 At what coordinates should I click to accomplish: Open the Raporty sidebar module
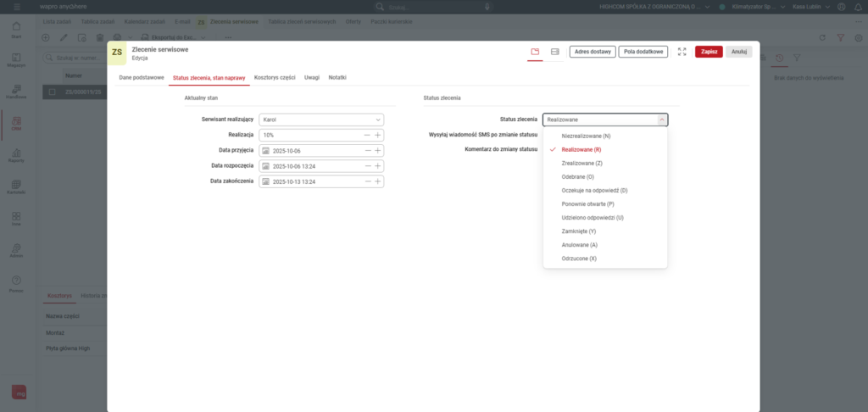point(17,155)
